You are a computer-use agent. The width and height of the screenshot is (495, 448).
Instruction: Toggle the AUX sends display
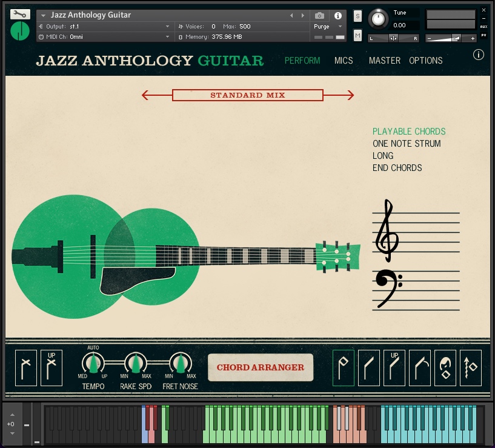(x=483, y=27)
